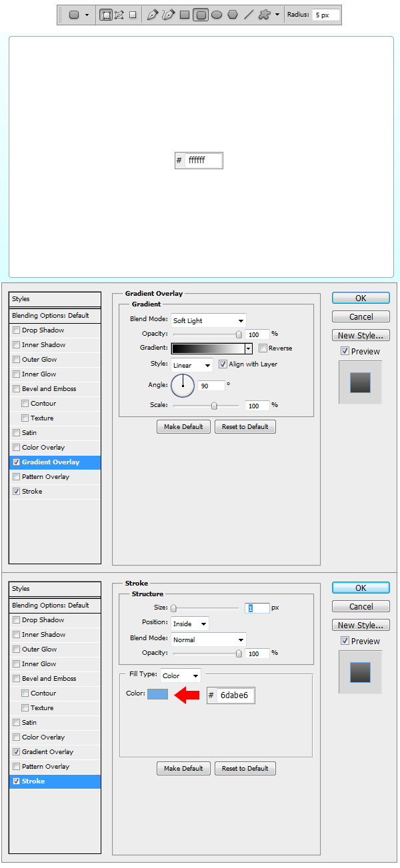This screenshot has height=868, width=400.
Task: Click Make Default in the Stroke dialog
Action: (x=183, y=769)
